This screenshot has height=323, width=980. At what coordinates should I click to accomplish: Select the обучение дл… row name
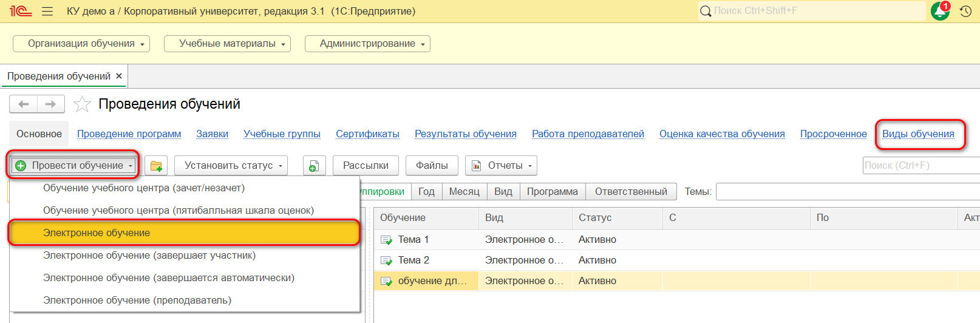[x=432, y=281]
